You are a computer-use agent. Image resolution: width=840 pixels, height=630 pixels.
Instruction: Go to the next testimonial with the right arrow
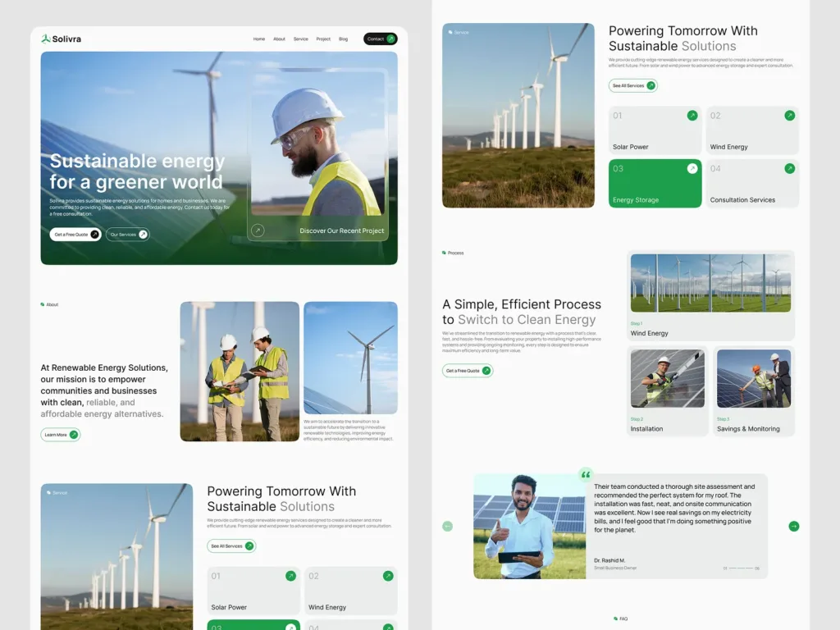(794, 526)
